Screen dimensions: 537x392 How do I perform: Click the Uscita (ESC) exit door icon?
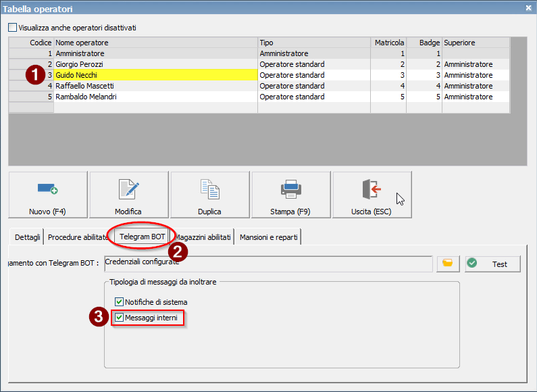pyautogui.click(x=372, y=189)
